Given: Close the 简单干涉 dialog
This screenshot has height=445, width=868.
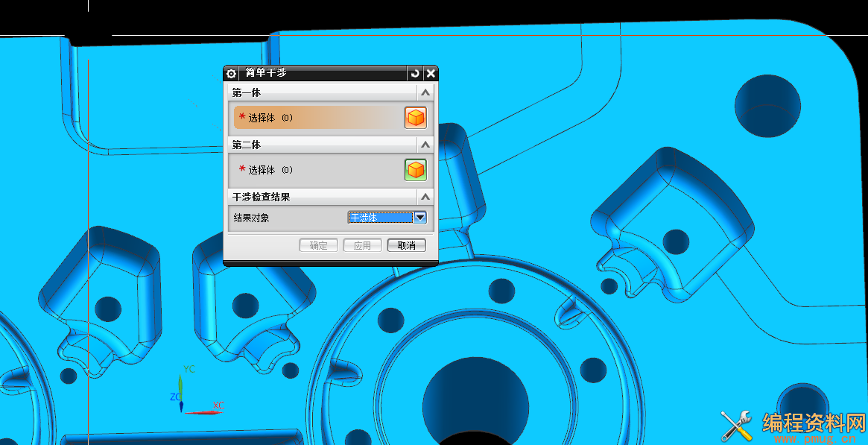Looking at the screenshot, I should [431, 73].
